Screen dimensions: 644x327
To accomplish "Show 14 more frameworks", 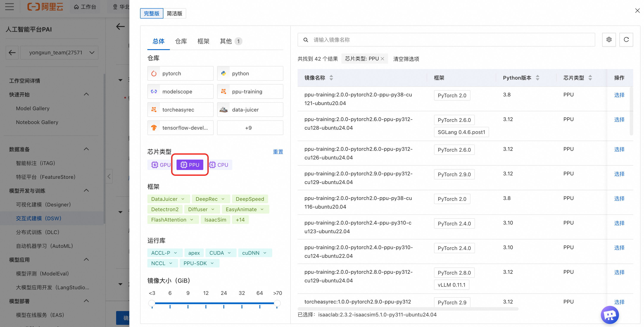I will [240, 220].
